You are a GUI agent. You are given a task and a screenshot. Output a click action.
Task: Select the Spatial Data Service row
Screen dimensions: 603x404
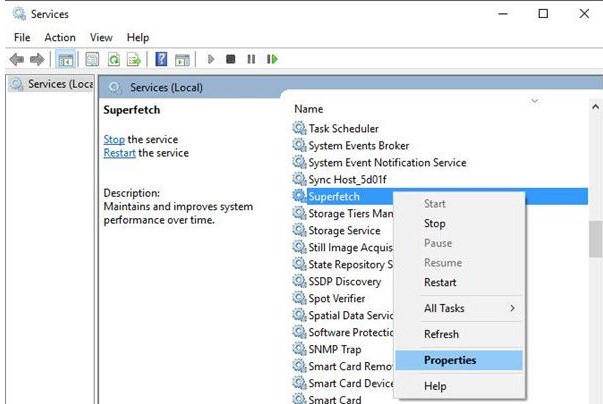point(350,315)
